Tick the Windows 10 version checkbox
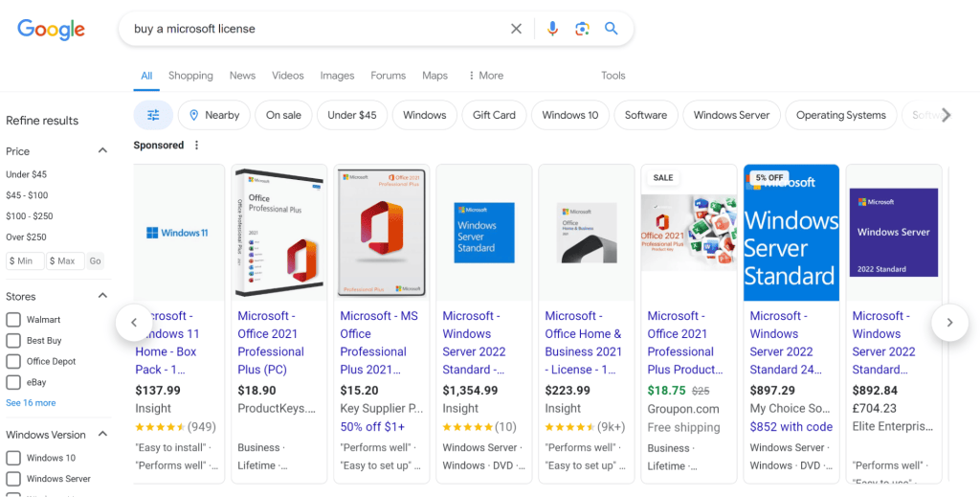This screenshot has width=980, height=497. coord(13,458)
